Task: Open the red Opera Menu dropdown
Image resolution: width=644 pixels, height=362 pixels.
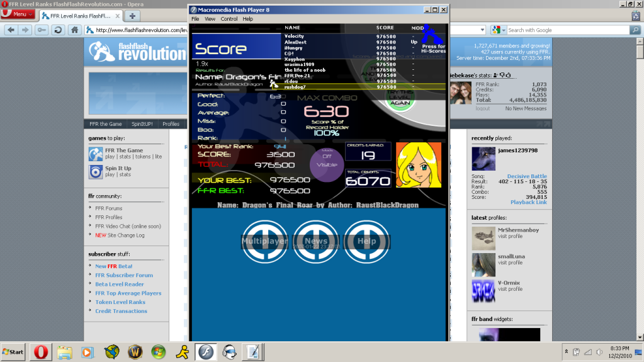Action: click(x=18, y=14)
